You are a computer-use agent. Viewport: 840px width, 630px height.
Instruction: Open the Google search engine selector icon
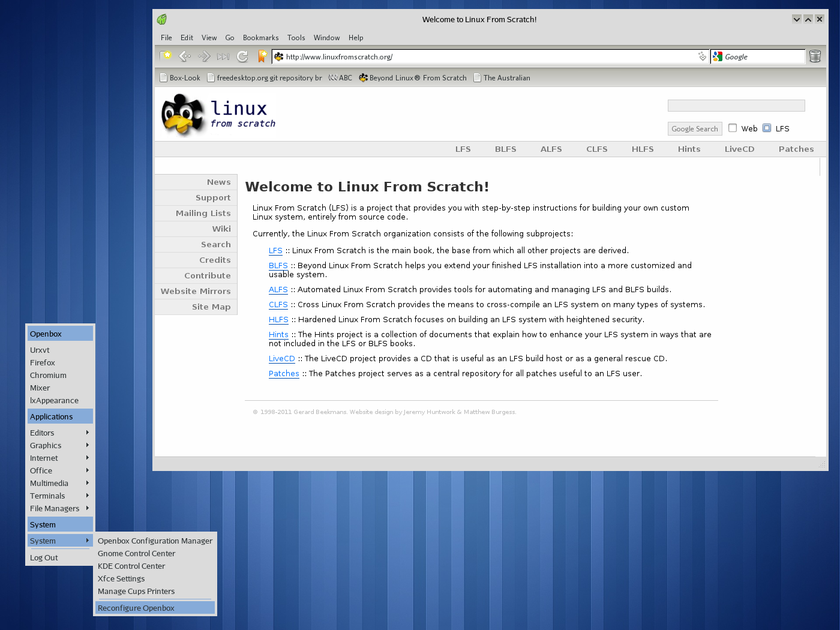click(718, 56)
